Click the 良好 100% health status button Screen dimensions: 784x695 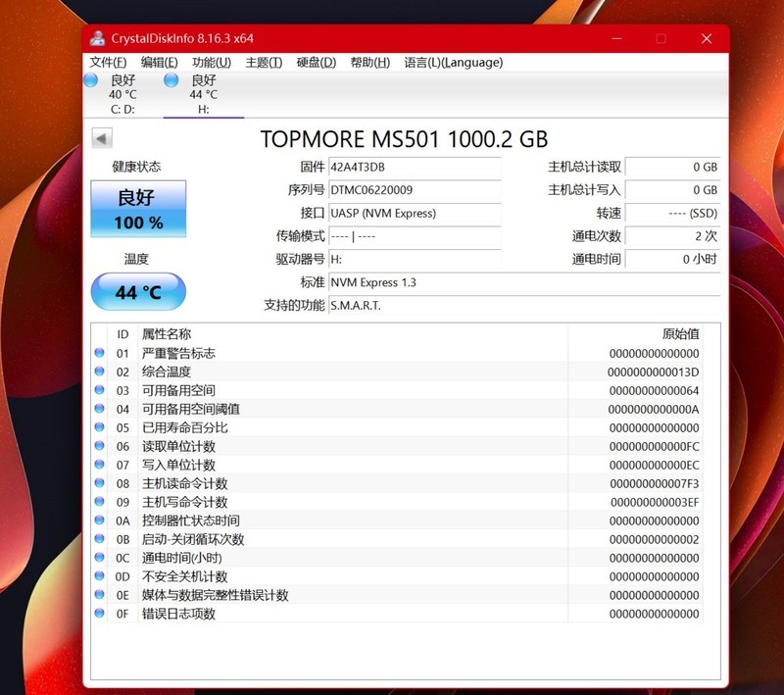(x=136, y=210)
